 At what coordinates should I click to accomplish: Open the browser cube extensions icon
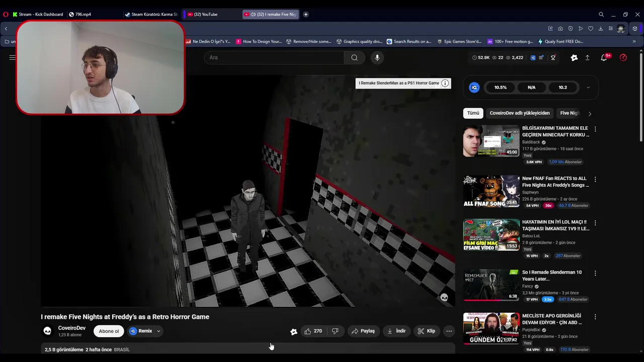pos(635,29)
